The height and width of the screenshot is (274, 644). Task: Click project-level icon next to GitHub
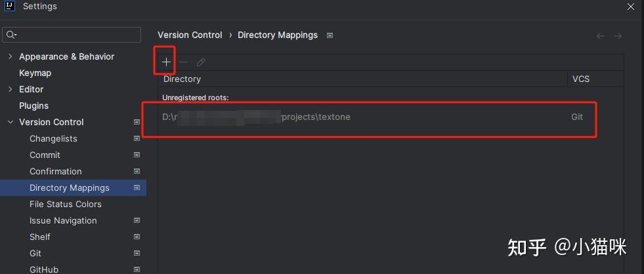137,269
